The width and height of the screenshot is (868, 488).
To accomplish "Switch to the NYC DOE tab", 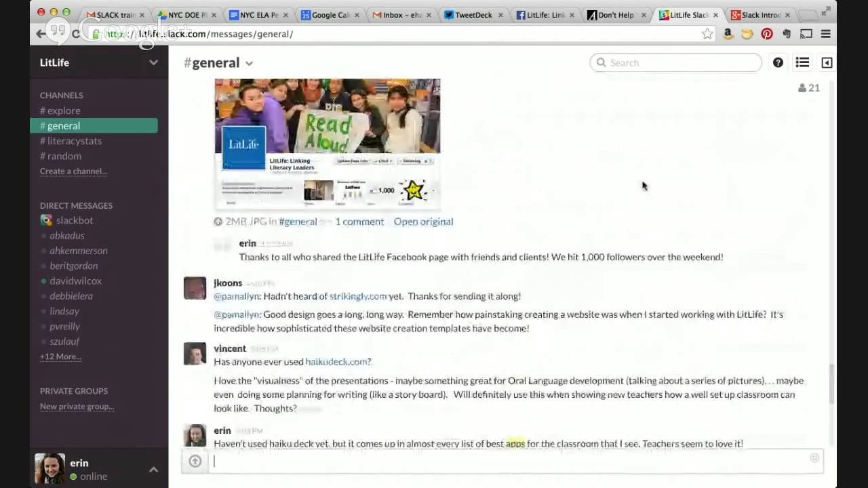I will 186,15.
